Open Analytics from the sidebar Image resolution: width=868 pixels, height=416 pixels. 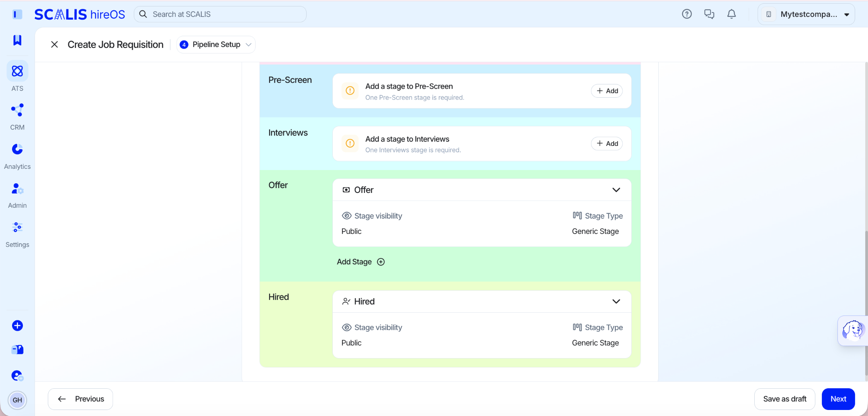pos(17,156)
